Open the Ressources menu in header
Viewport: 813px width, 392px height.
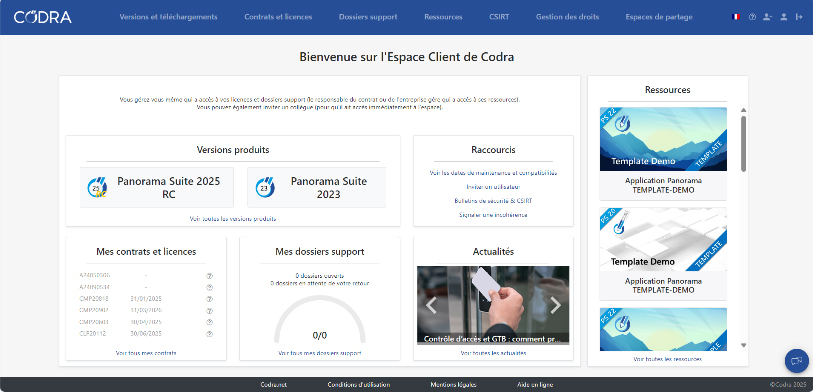click(443, 17)
